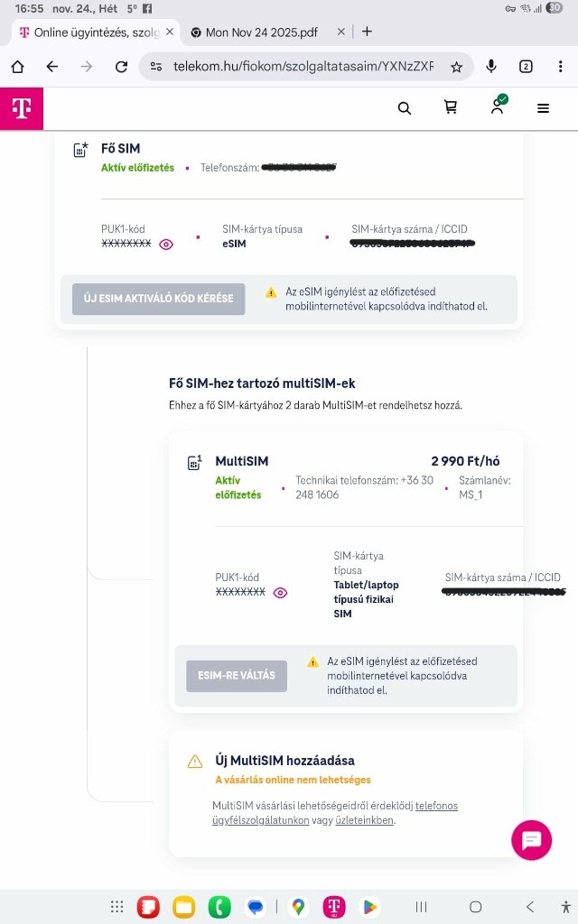
Task: Launch Google Maps from the dock
Action: 297,907
